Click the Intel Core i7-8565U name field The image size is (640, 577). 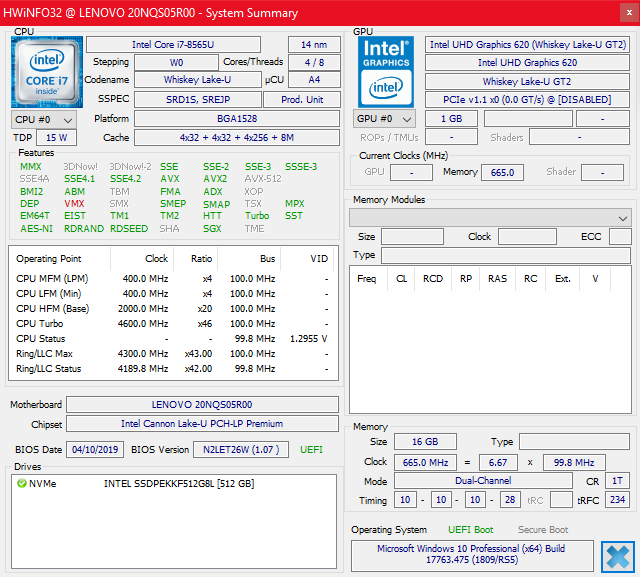tap(172, 45)
